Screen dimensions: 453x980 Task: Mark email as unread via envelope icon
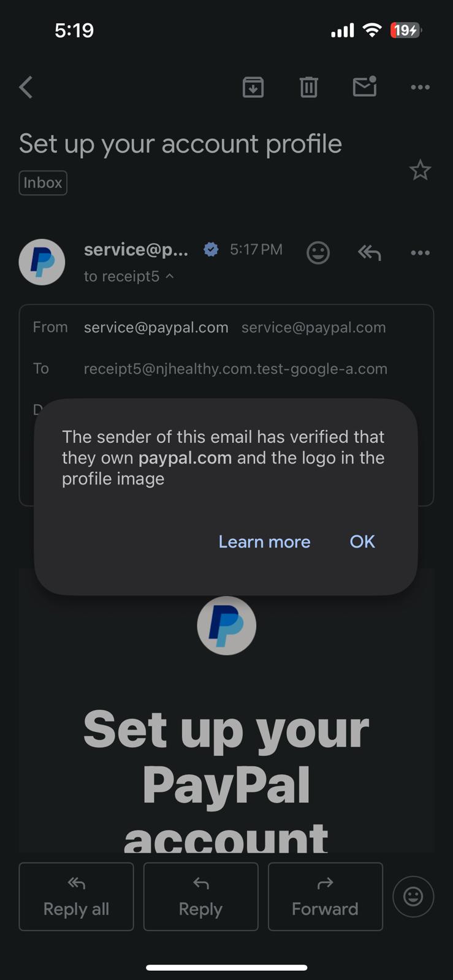click(365, 86)
